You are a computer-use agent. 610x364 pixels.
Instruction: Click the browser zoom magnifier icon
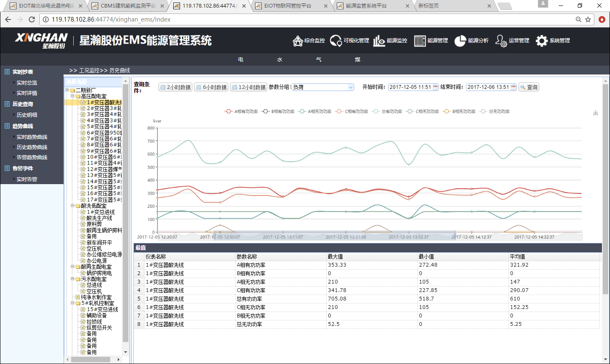pos(579,19)
